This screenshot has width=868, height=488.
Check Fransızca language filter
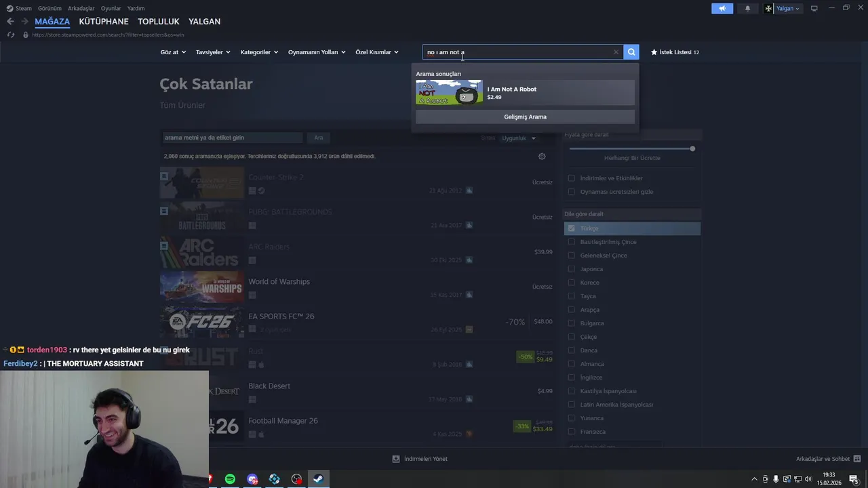pos(571,432)
